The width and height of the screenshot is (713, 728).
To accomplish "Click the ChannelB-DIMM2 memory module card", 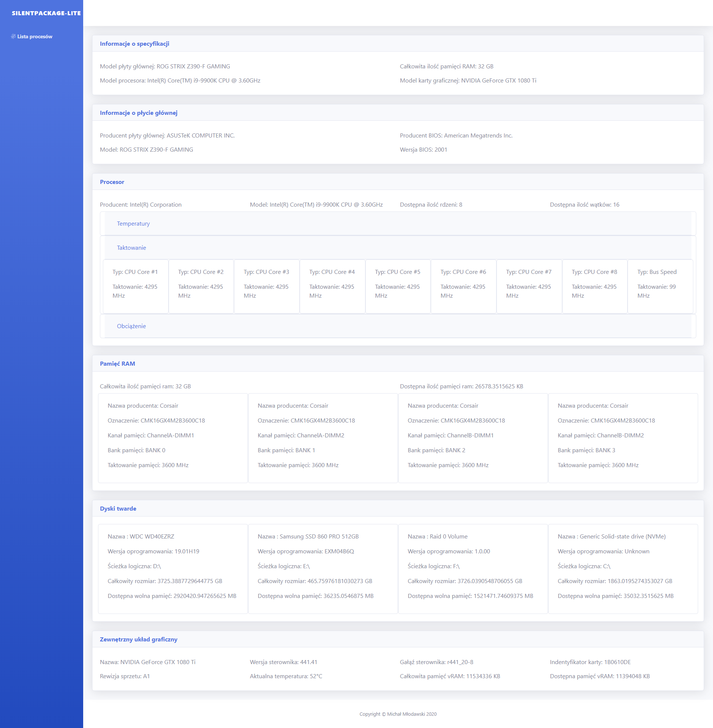I will (622, 438).
